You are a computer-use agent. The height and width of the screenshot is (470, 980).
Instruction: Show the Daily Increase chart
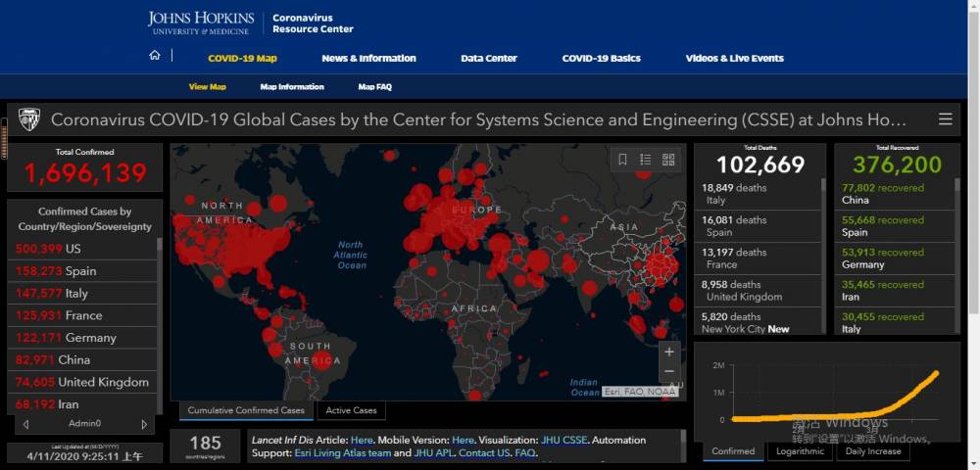click(873, 451)
